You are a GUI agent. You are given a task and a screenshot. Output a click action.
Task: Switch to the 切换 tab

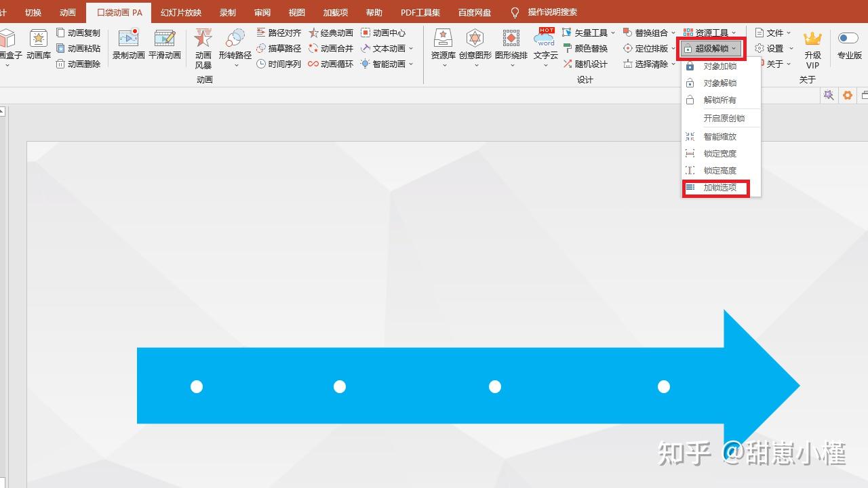pyautogui.click(x=33, y=12)
